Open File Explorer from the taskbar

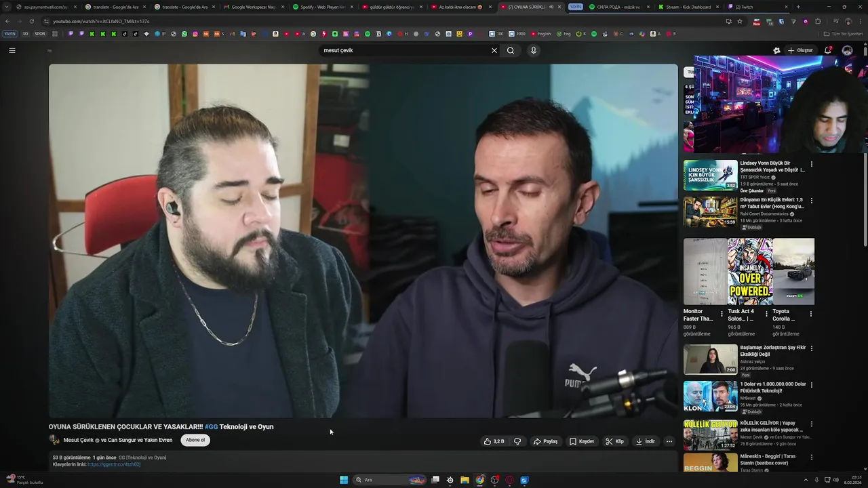(x=465, y=480)
